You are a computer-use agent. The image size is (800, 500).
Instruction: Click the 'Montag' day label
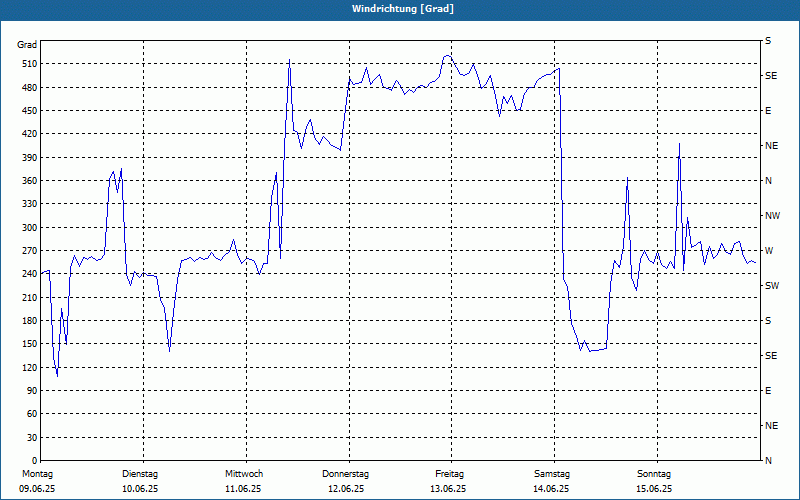pos(38,474)
